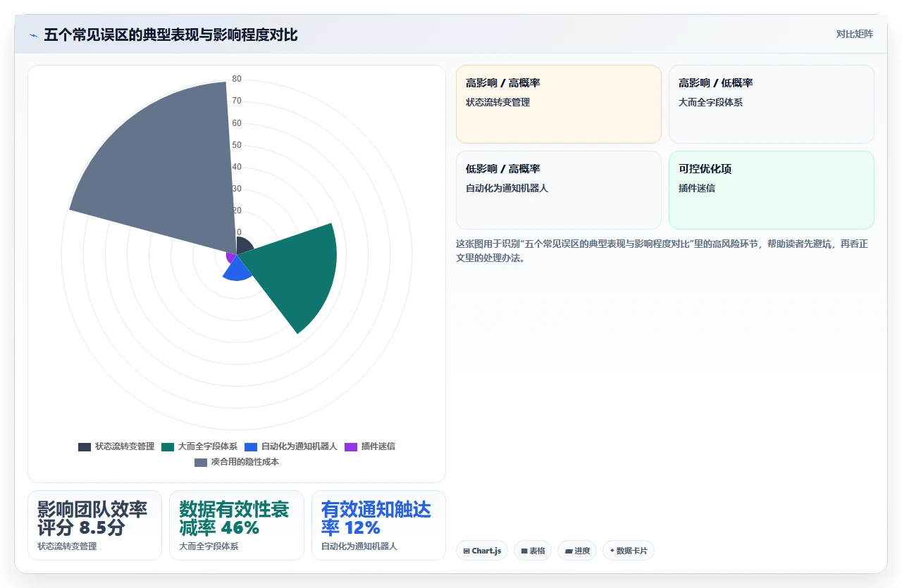Toggle the 状态流转变管理 legend entry

click(x=116, y=446)
